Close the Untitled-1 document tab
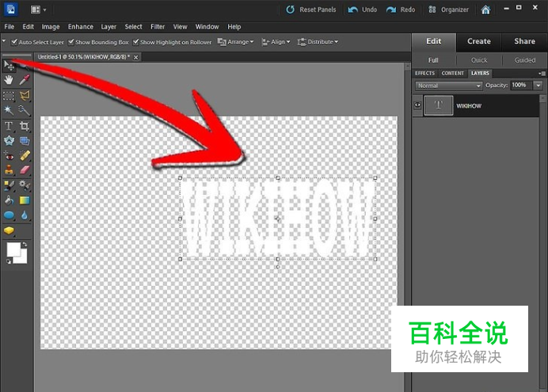 (136, 57)
